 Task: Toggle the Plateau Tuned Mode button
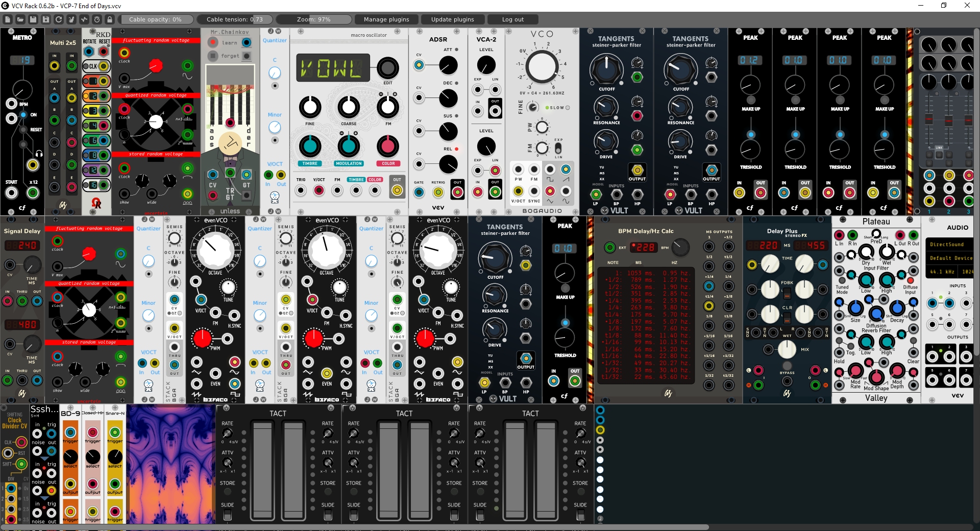(842, 281)
